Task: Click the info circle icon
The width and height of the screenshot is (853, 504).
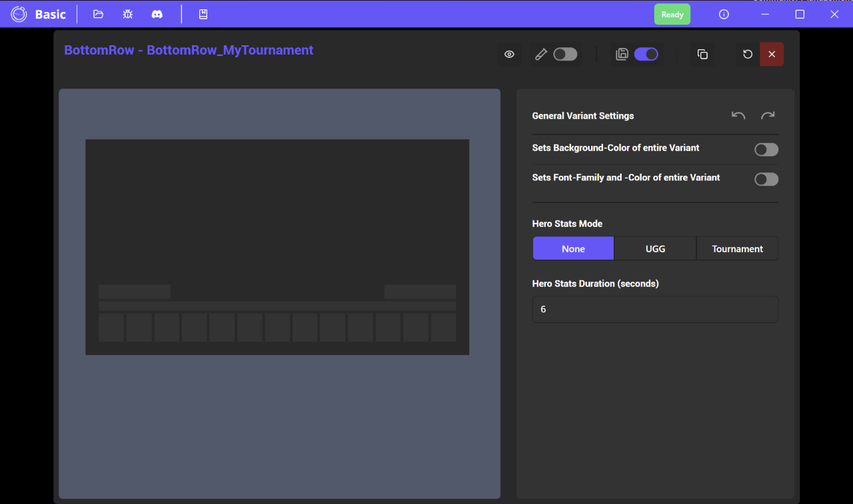Action: coord(724,14)
